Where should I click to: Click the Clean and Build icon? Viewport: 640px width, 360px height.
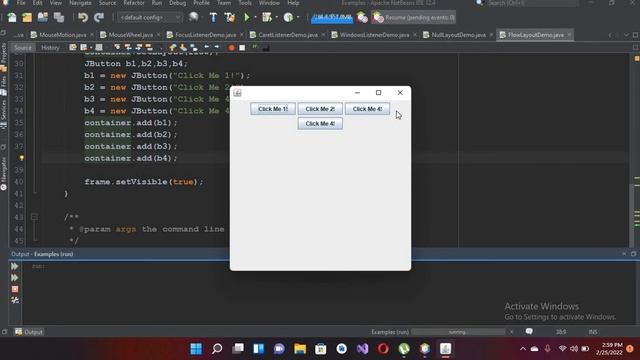point(229,17)
